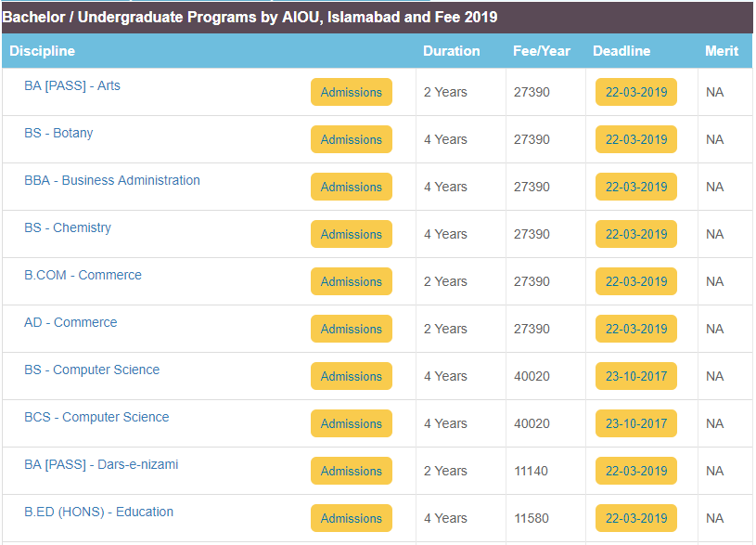Screen dimensions: 756x545
Task: Click the Fee/Year column header
Action: 540,51
